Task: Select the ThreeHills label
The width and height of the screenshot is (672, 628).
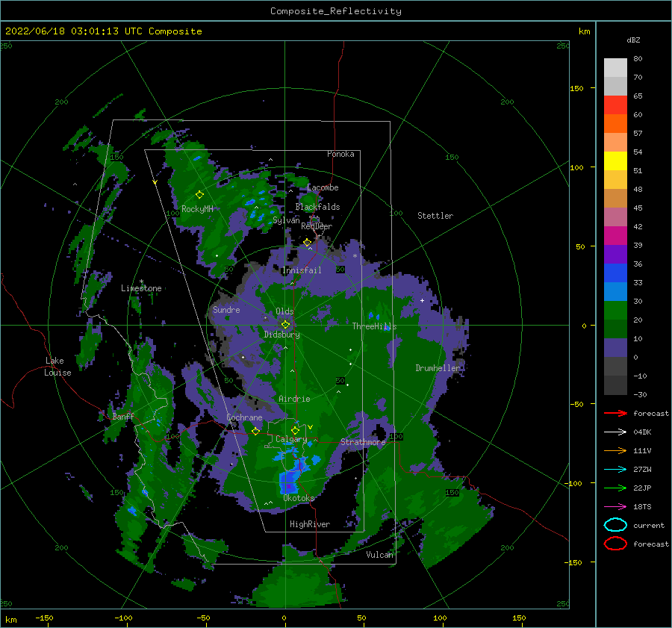Action: (374, 326)
